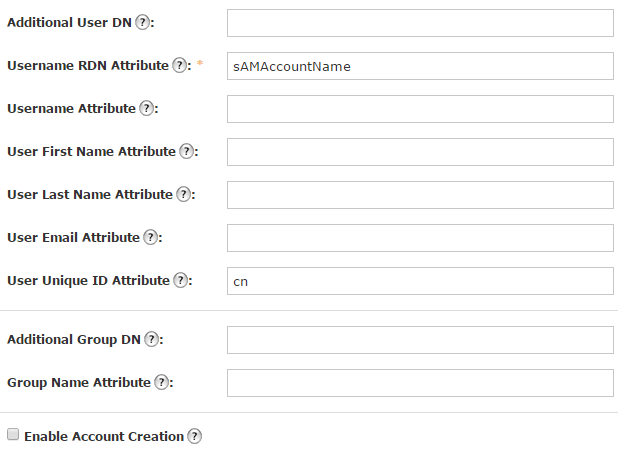
Task: Click the User Last Name Attribute field
Action: [x=420, y=195]
